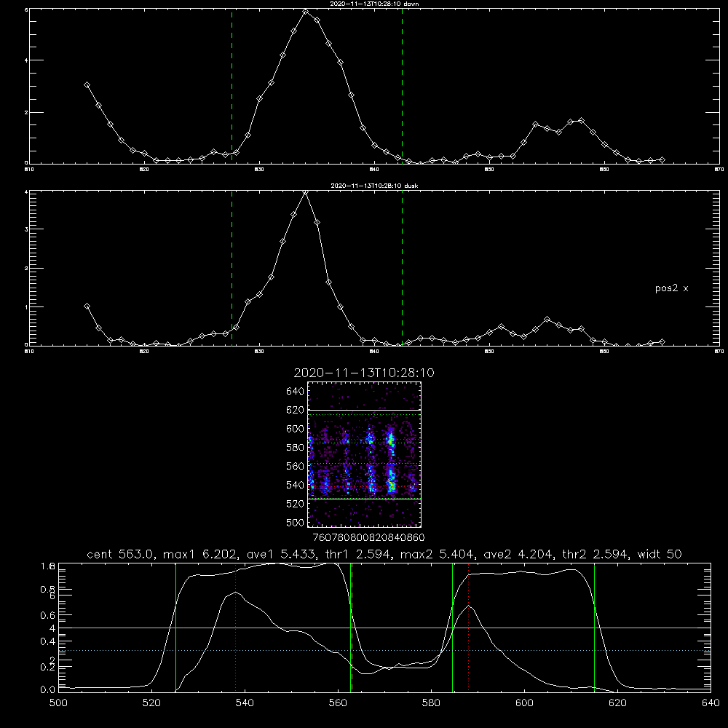
Task: Open the colored spectral image thumbnail
Action: (364, 454)
